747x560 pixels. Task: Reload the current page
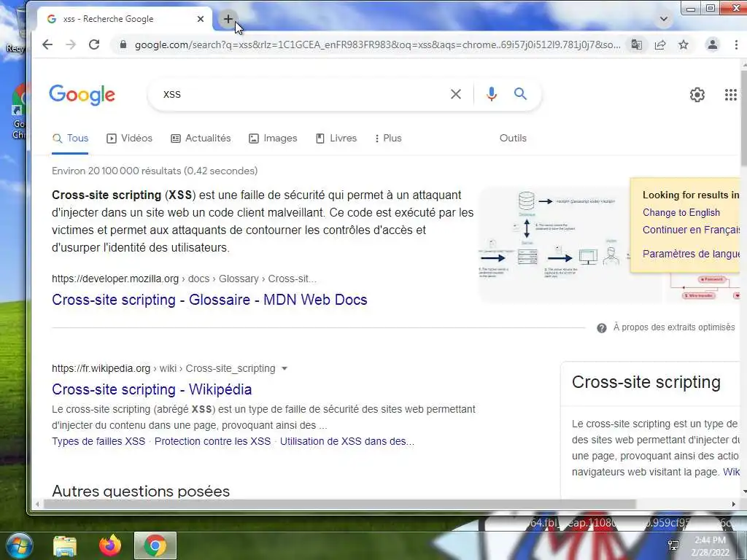click(94, 44)
